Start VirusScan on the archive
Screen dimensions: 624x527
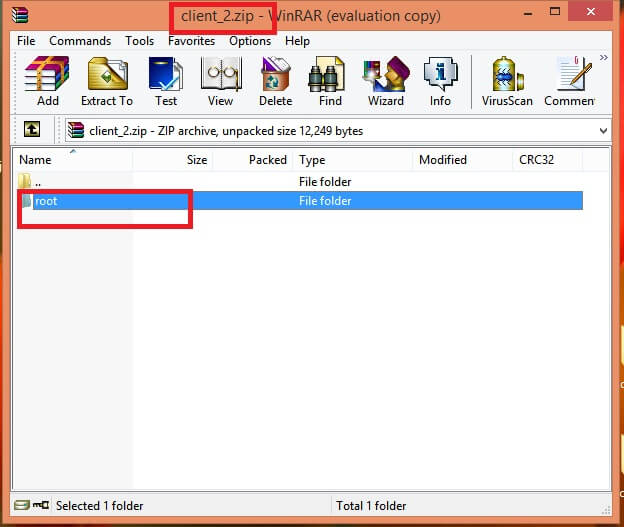pos(509,80)
